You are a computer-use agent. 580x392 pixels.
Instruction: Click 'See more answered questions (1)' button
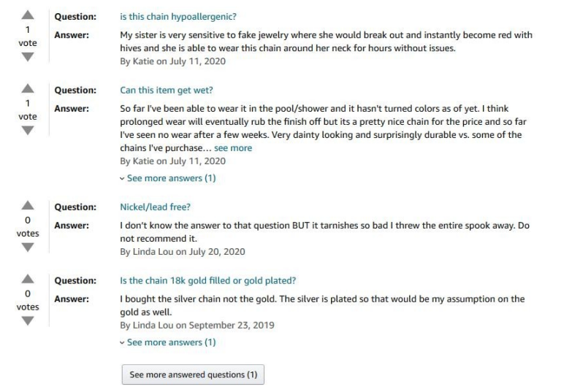coord(193,374)
